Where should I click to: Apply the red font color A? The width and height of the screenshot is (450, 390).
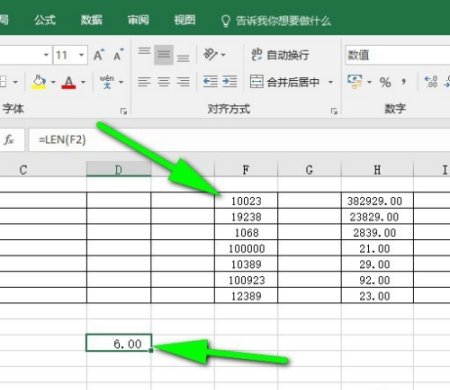pyautogui.click(x=69, y=82)
